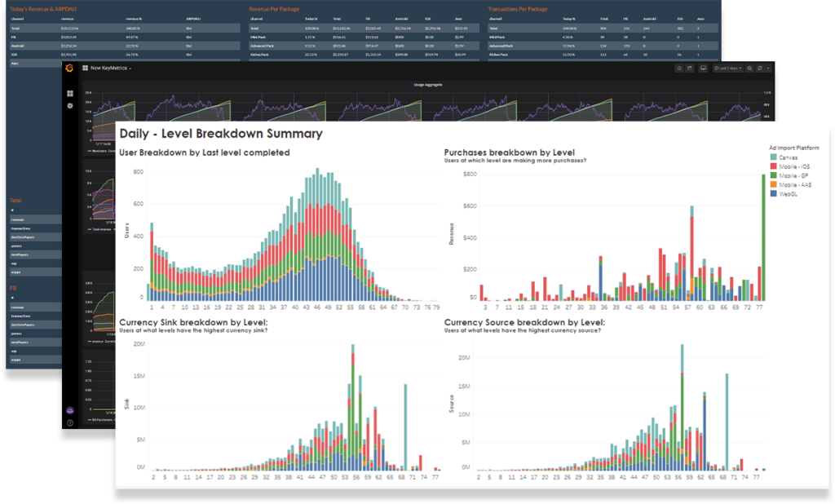Click the user avatar in the sidebar
Viewport: 835px width, 504px height.
(x=69, y=410)
